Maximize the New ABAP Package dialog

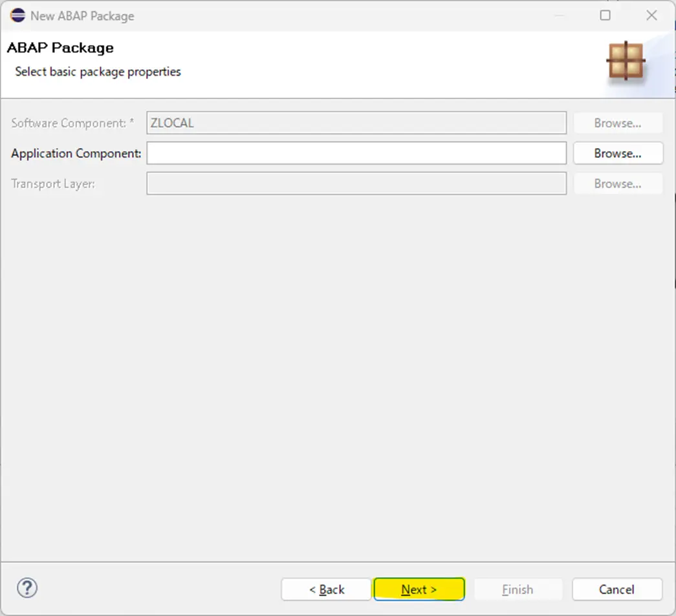[x=605, y=16]
